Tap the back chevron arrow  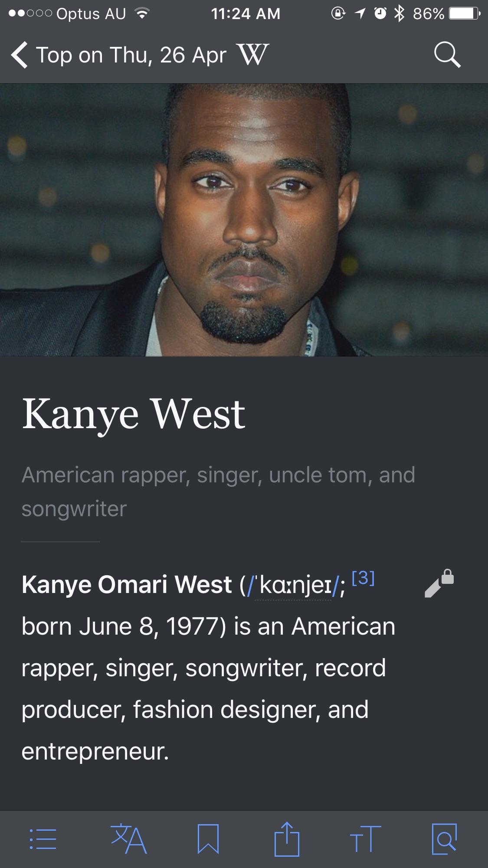tap(20, 55)
